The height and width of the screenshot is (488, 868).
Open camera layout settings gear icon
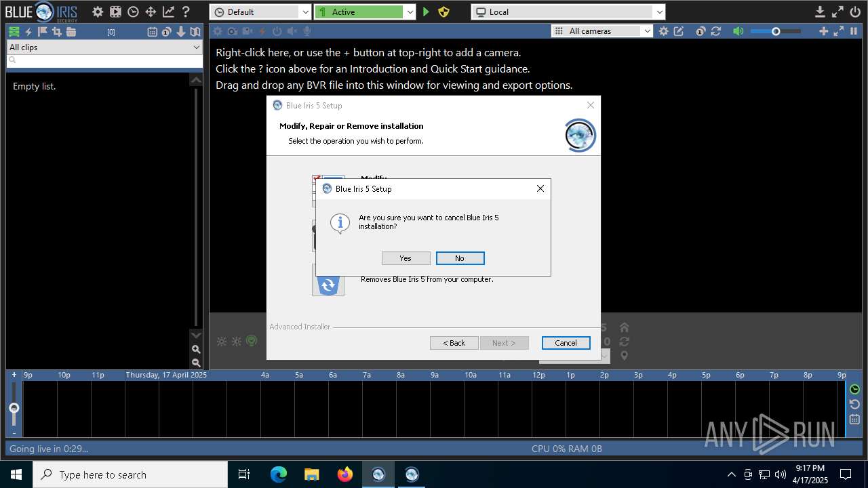pos(663,31)
